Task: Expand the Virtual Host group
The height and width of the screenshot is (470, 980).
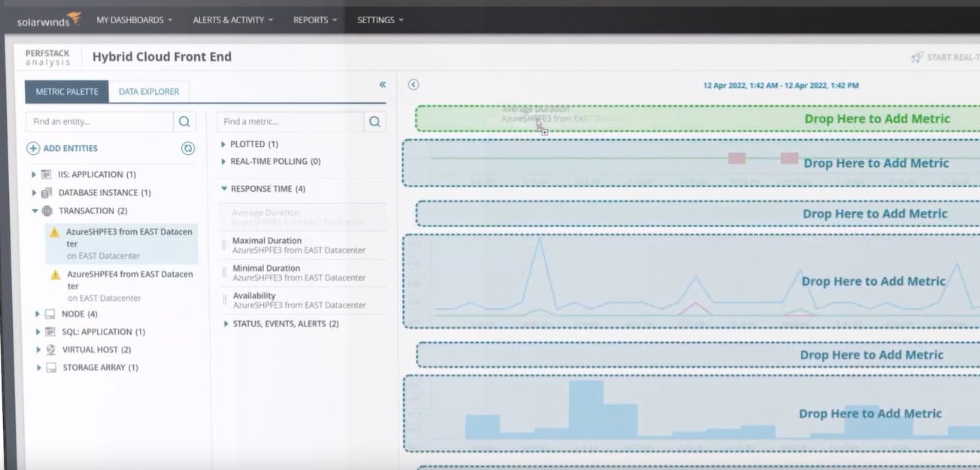Action: tap(38, 350)
